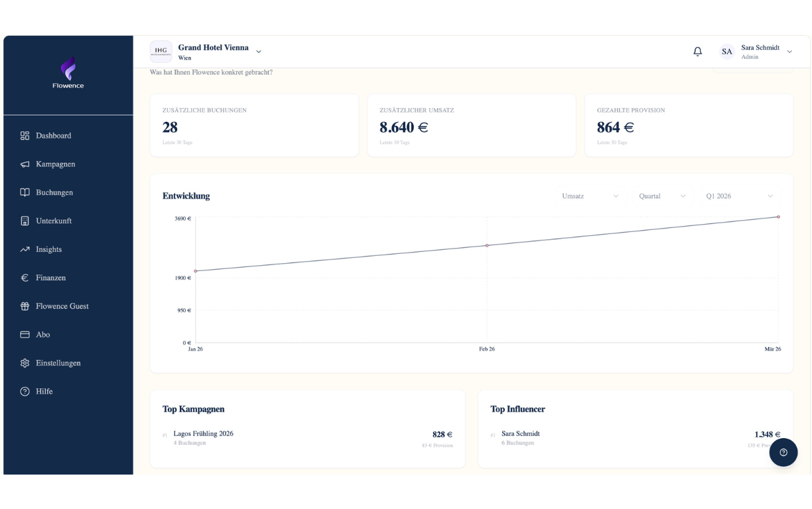Click the Zusätzlicher Umsatz value 8.640 €
This screenshot has height=509, width=812.
click(x=403, y=127)
